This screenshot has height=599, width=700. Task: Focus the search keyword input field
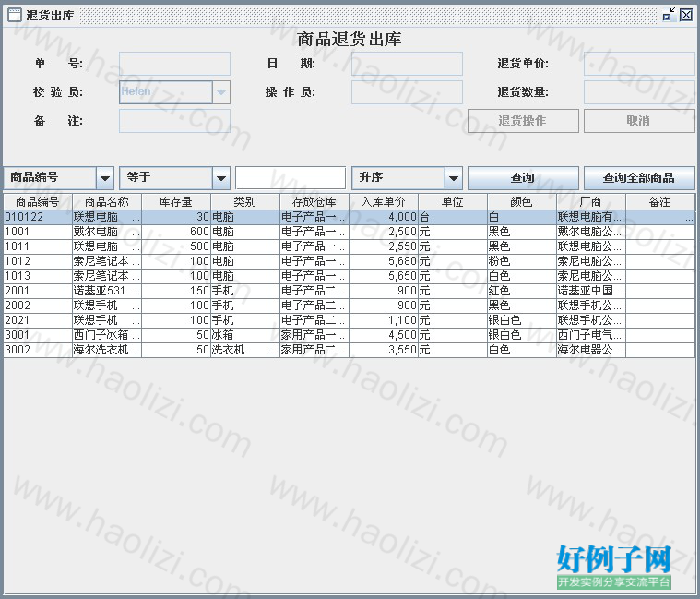coord(291,178)
